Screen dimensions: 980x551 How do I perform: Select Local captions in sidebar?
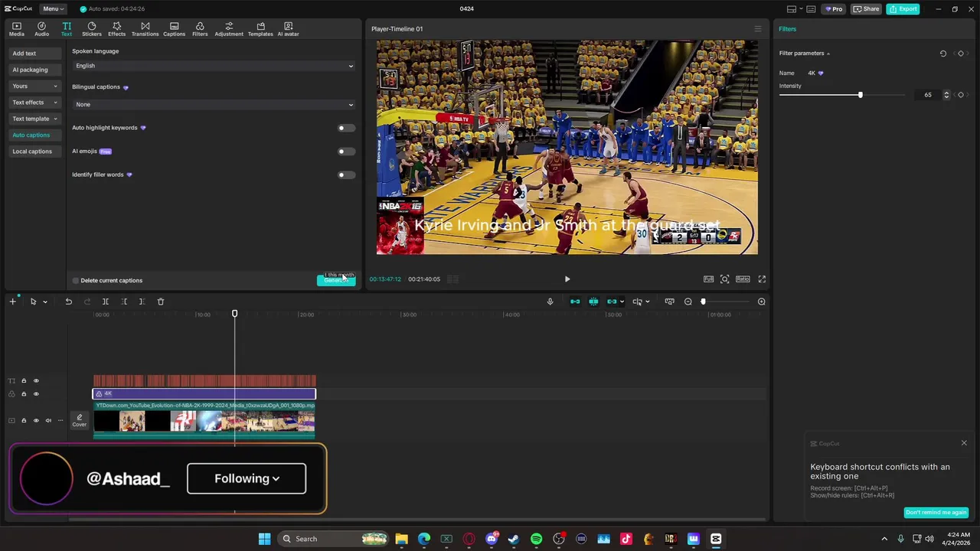[x=32, y=152]
